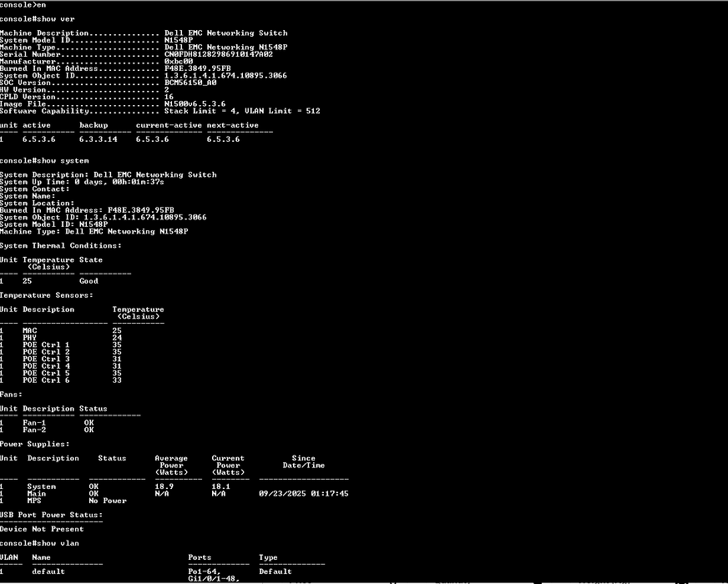Click the "POE Ctrl 6" sensor row
Viewport: 728px width, 584px height.
point(61,380)
